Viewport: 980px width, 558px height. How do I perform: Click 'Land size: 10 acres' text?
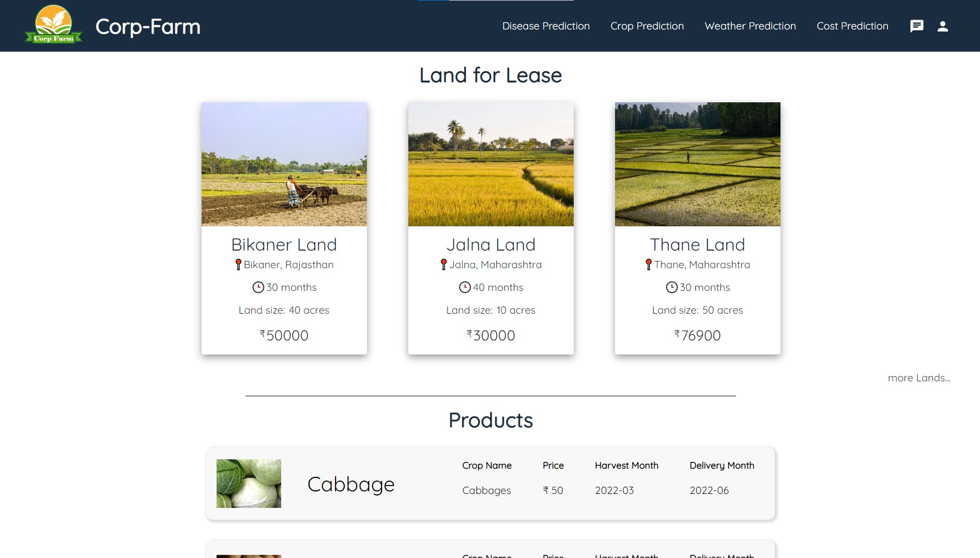[x=491, y=310]
